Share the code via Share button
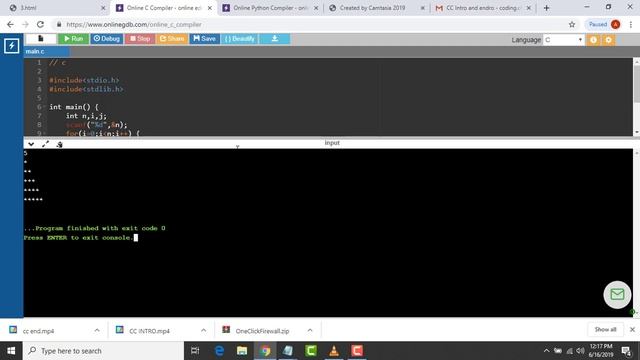640x360 pixels. 172,39
